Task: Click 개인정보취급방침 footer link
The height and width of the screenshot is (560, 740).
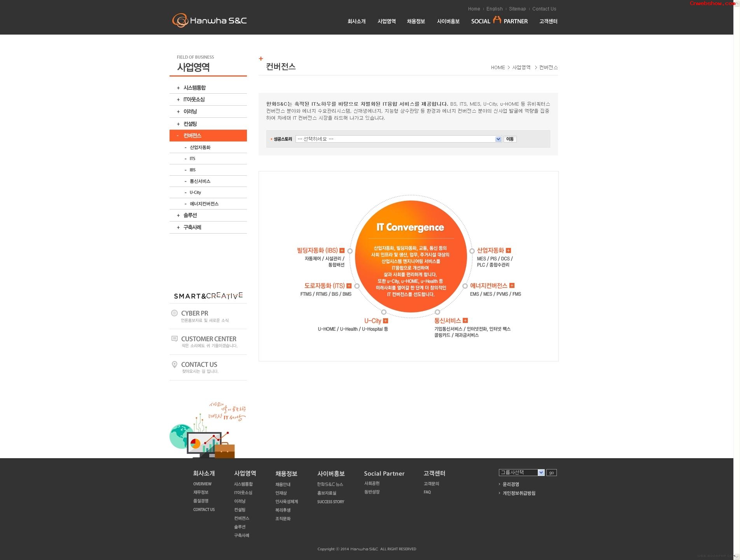Action: click(x=519, y=494)
